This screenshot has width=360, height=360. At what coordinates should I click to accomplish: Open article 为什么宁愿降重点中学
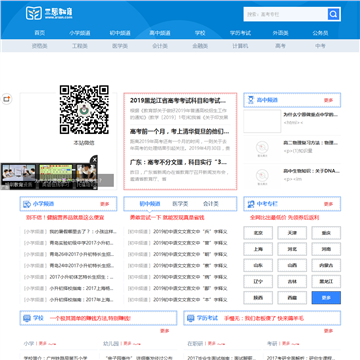pyautogui.click(x=311, y=114)
